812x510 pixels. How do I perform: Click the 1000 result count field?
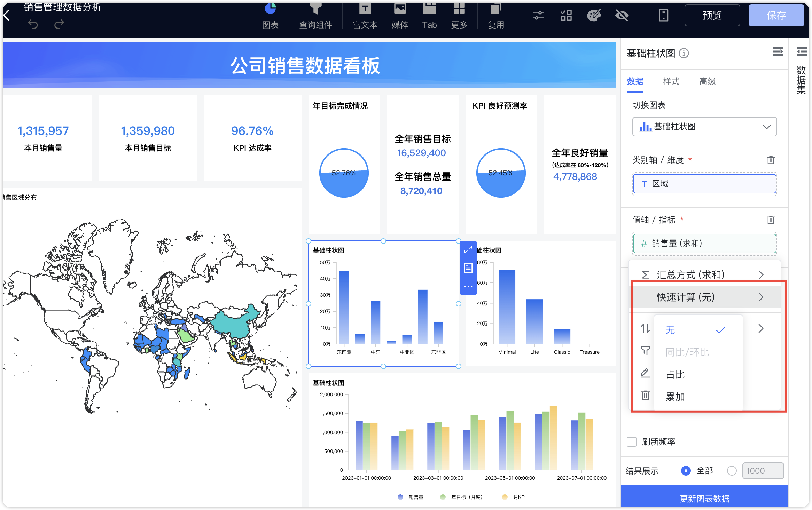763,471
